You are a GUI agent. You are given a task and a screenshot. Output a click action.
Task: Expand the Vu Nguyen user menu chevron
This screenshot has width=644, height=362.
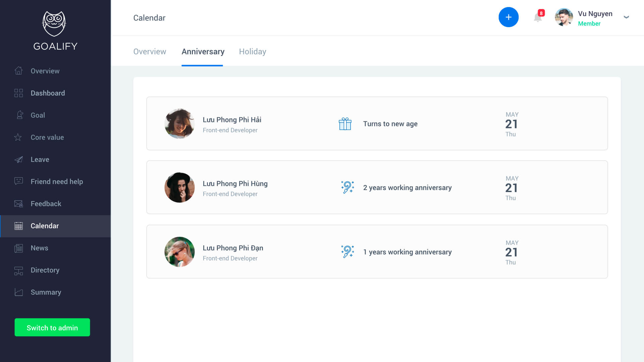point(626,17)
